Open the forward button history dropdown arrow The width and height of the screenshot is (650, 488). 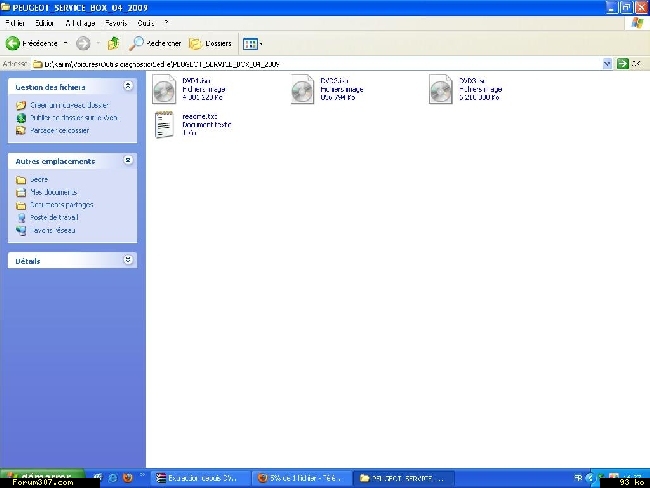[98, 43]
